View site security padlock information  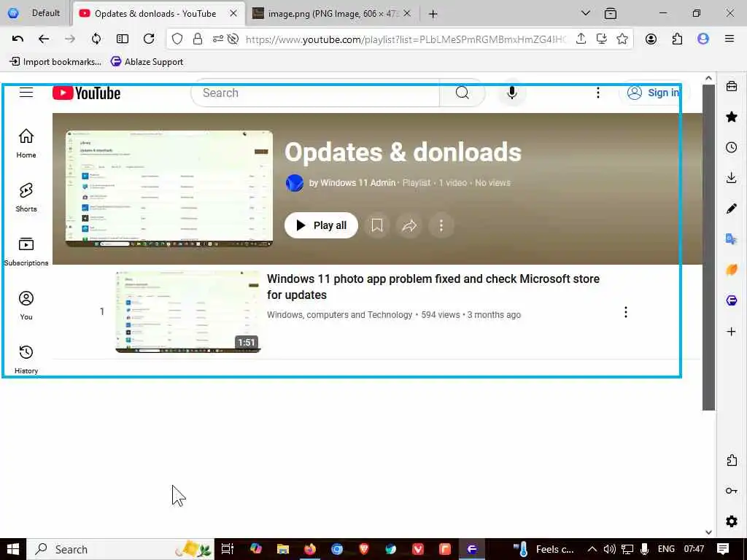[x=197, y=39]
